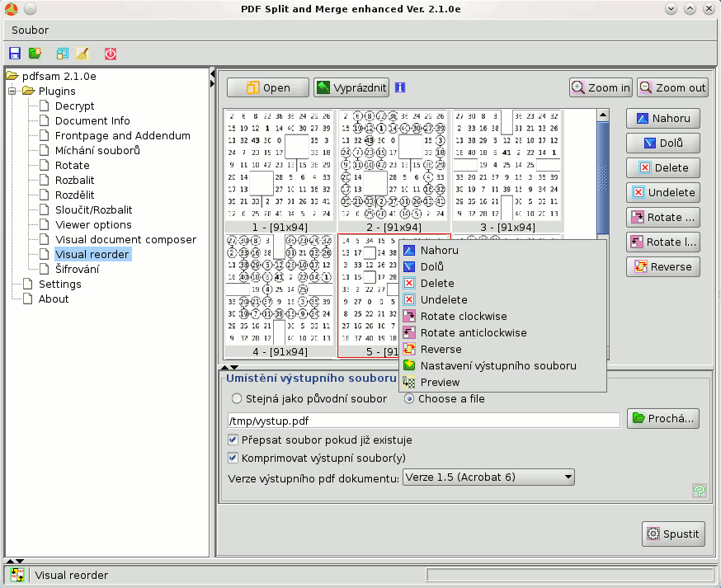Select page thumbnail '3 - [91x94]'
Screen dimensions: 721x588
[x=508, y=172]
